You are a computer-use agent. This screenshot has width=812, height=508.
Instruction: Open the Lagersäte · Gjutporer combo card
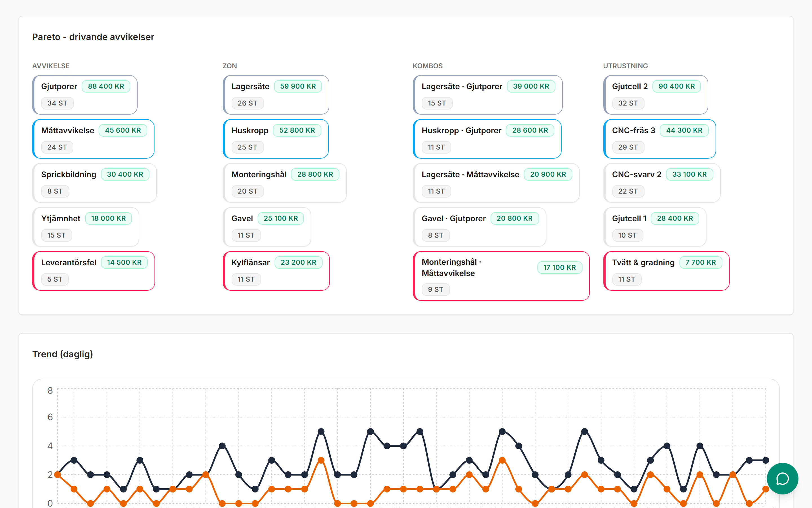tap(487, 95)
